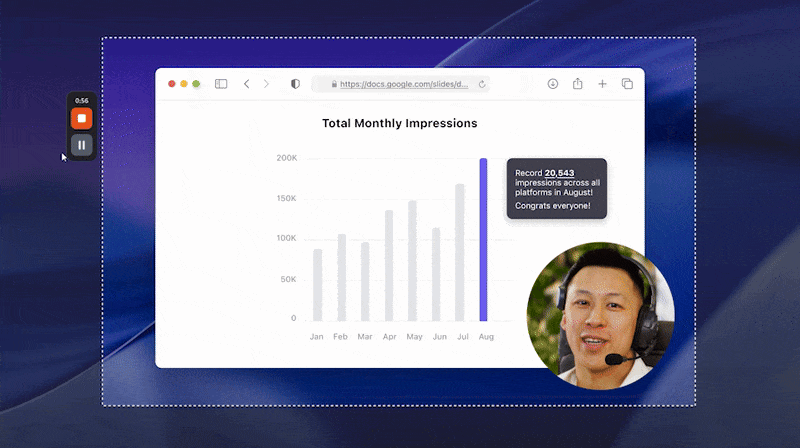Click the 'May' month label
This screenshot has height=448, width=800.
414,337
